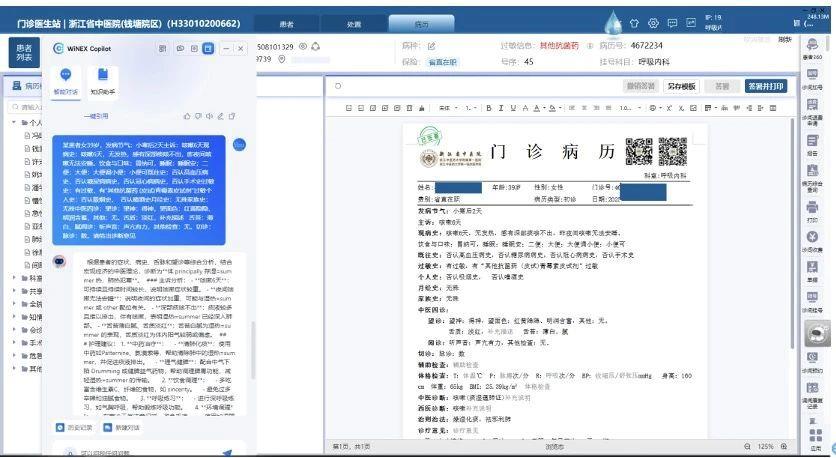Click the copy icon above the message
Screen dimensions: 836x458
[232, 116]
